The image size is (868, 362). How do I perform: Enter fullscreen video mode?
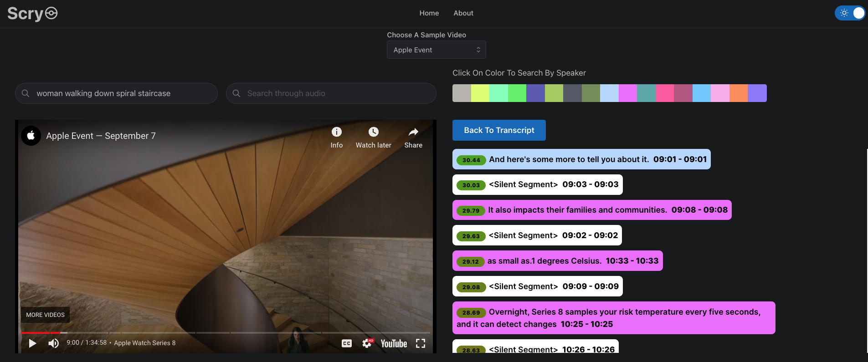click(x=421, y=343)
